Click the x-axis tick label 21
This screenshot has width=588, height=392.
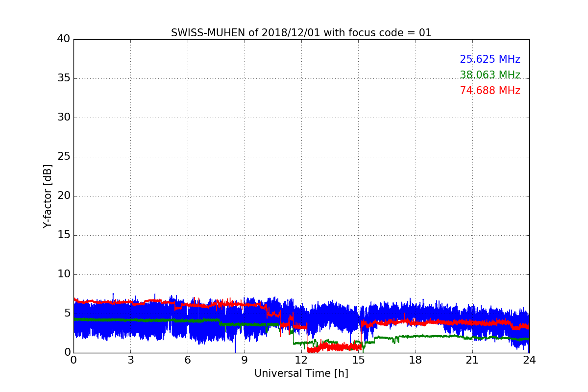472,360
